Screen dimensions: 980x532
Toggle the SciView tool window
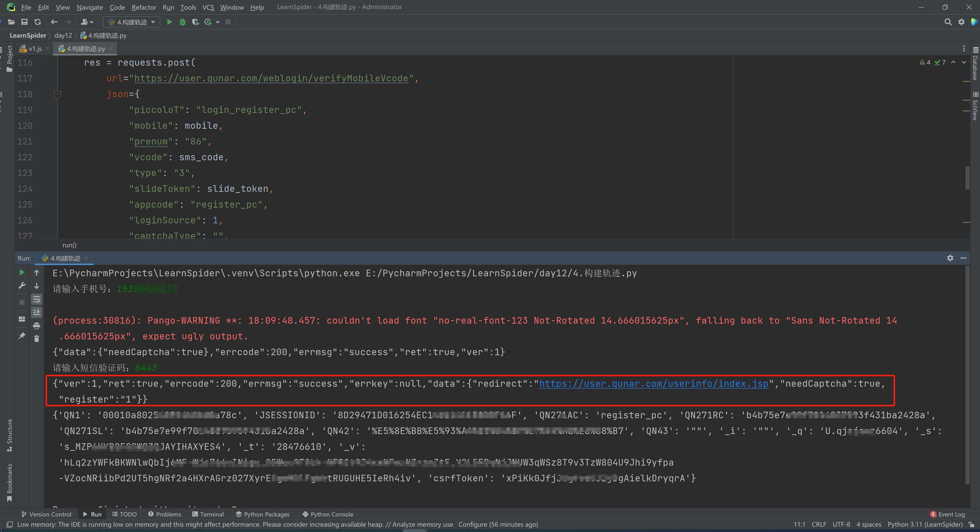click(x=975, y=106)
